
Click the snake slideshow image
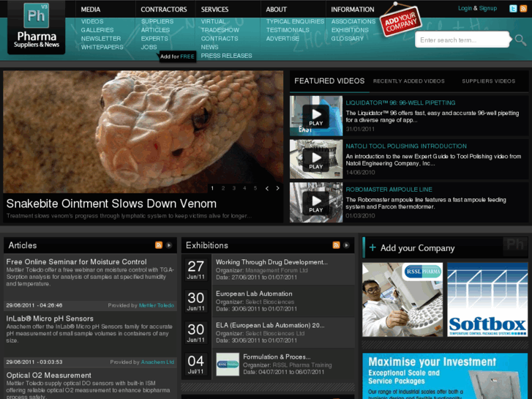143,132
